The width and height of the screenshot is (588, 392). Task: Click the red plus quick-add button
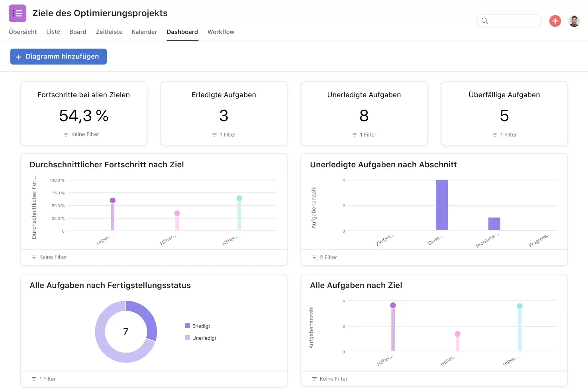tap(555, 21)
